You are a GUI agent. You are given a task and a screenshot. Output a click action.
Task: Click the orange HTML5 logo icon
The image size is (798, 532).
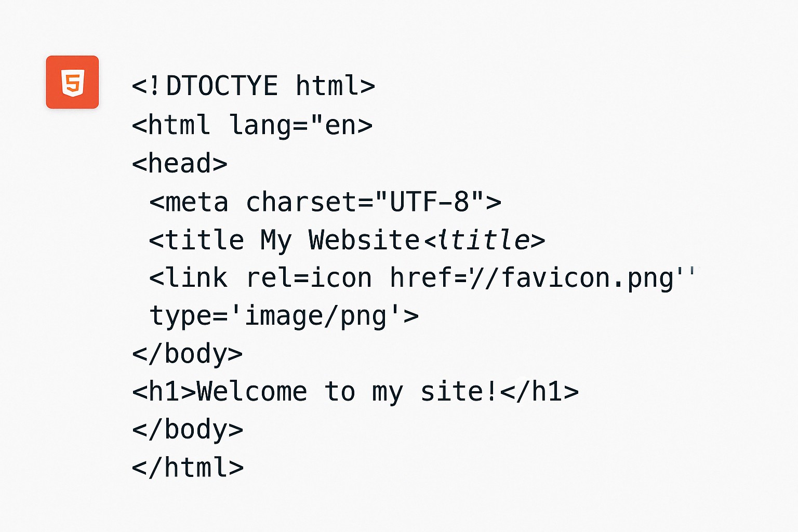click(72, 82)
